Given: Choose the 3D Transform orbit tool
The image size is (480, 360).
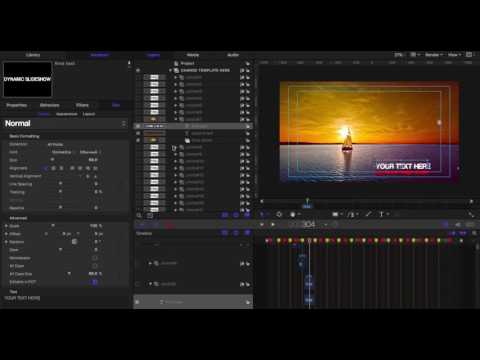Looking at the screenshot, I should 279,214.
